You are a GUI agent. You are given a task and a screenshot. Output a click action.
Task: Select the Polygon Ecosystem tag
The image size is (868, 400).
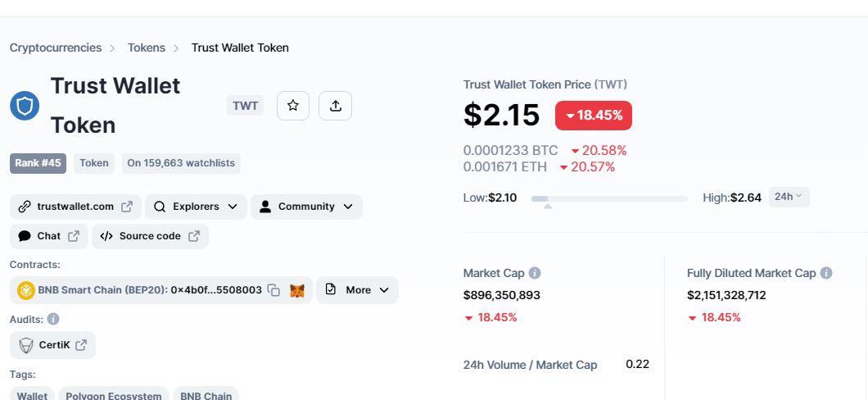(114, 395)
